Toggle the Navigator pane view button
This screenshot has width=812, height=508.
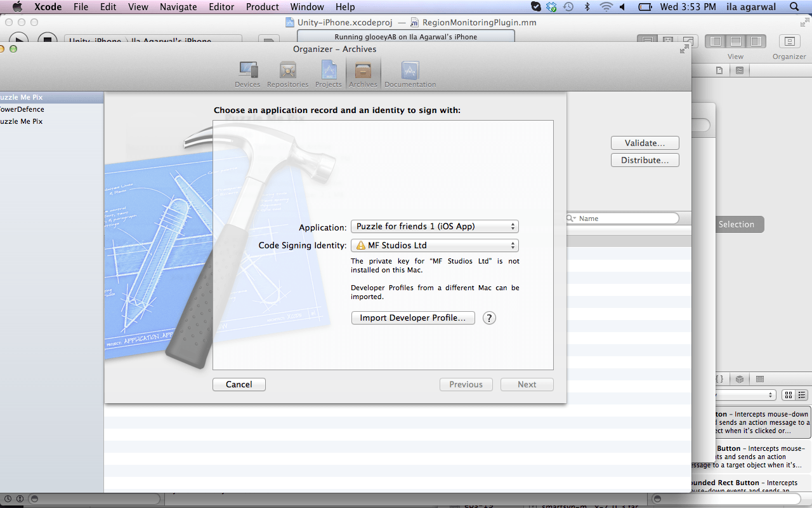(716, 42)
